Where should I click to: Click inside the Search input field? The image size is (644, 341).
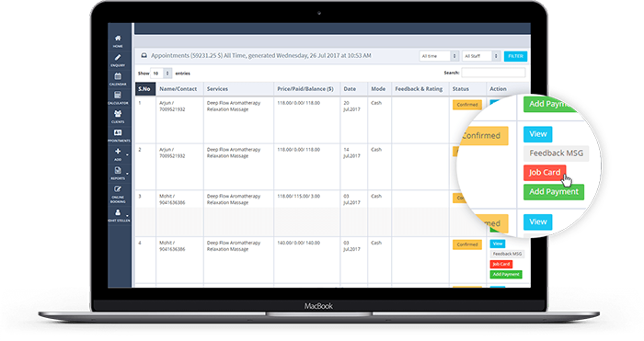coord(493,73)
